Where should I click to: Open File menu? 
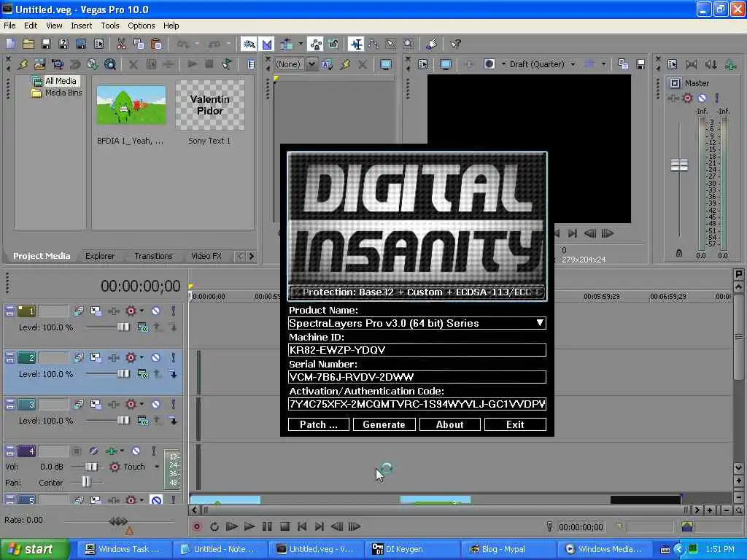9,26
